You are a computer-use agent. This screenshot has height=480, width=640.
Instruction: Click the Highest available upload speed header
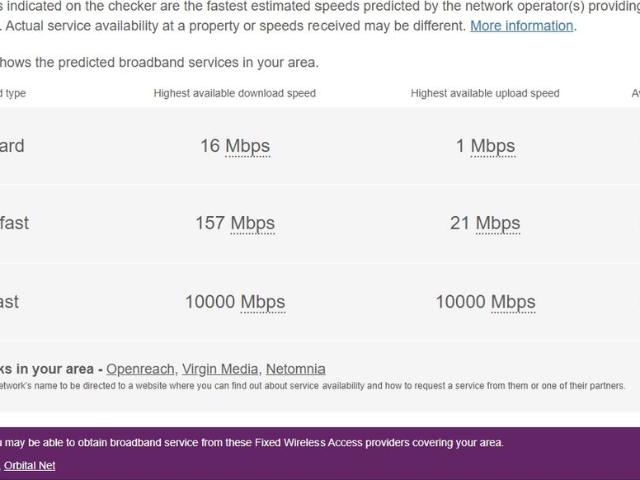coord(484,93)
